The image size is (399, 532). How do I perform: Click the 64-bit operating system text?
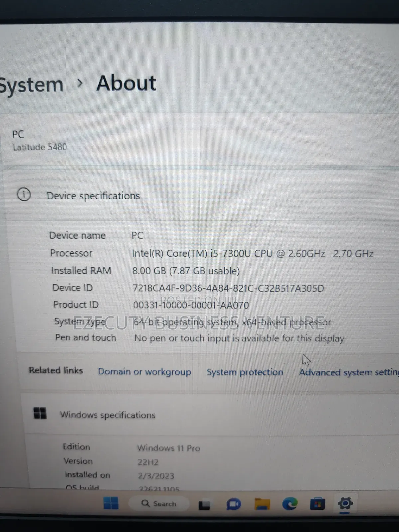232,322
